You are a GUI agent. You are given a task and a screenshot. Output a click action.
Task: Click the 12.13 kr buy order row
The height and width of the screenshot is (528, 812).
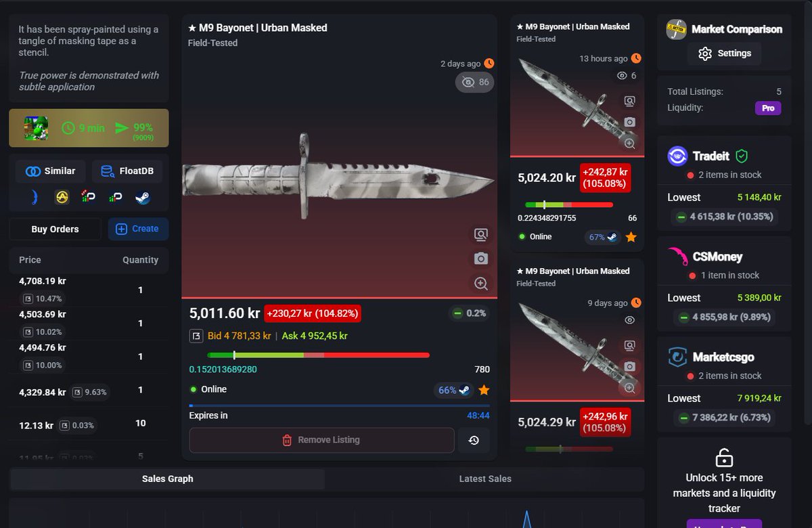click(89, 424)
